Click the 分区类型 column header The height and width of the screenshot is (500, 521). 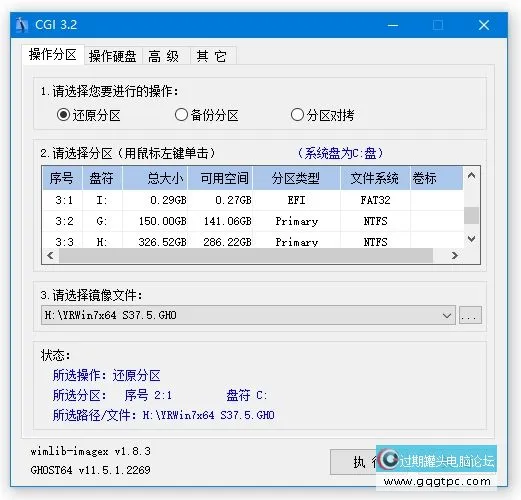(x=296, y=178)
